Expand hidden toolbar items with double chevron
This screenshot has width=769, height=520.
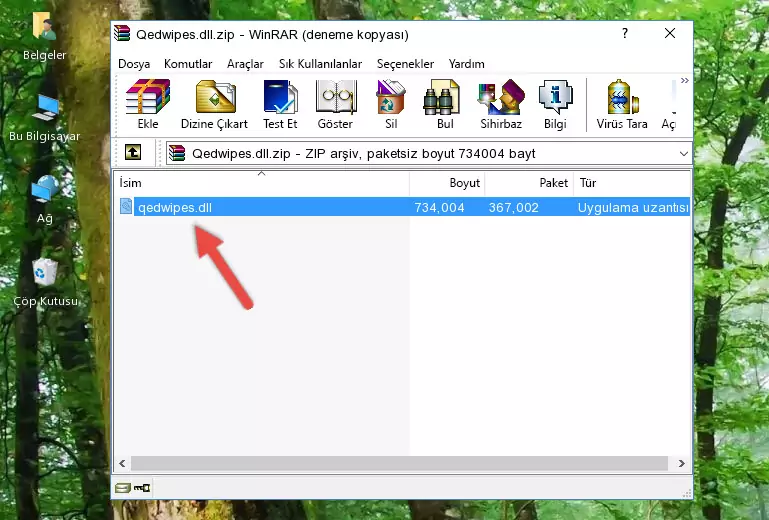[685, 80]
